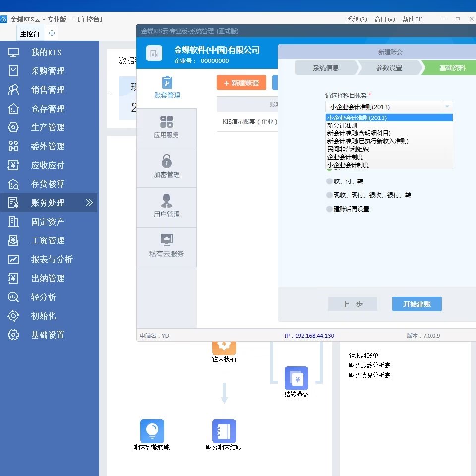Click the company building icon
This screenshot has width=476, height=476.
(x=154, y=53)
